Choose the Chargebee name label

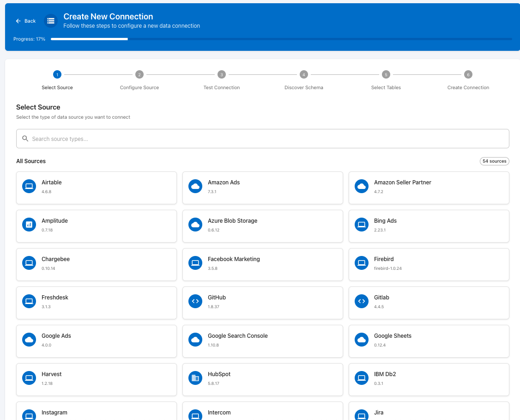56,259
